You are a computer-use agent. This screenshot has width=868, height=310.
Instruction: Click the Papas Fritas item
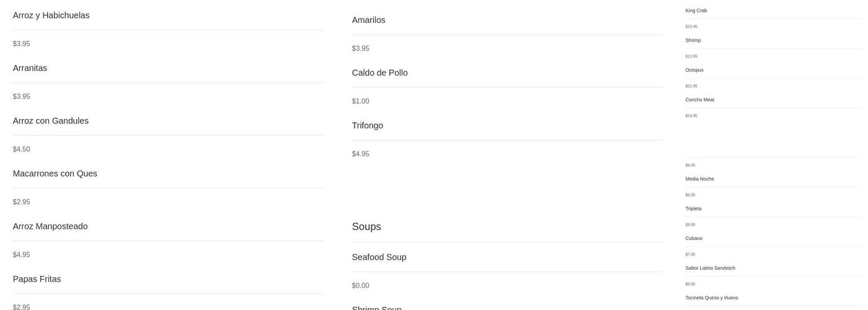click(x=37, y=279)
